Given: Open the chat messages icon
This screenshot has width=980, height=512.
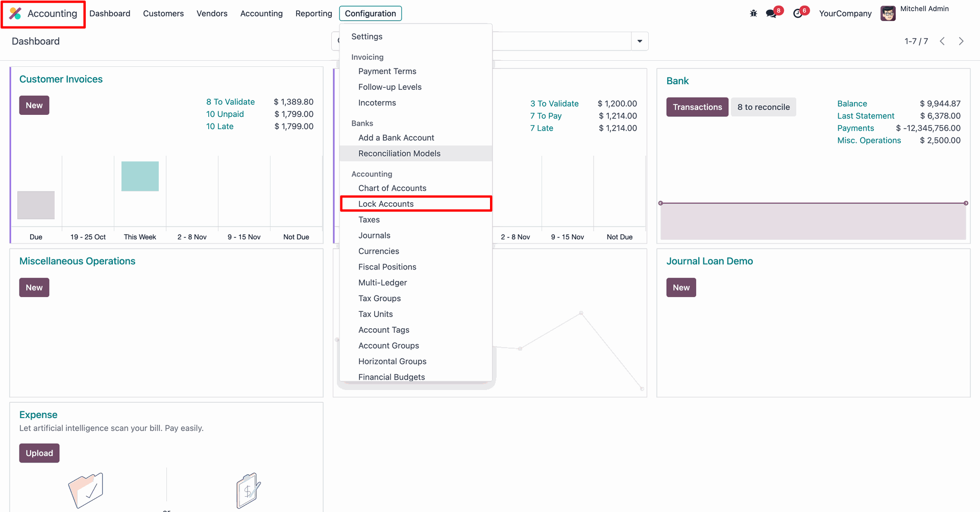Looking at the screenshot, I should [771, 14].
